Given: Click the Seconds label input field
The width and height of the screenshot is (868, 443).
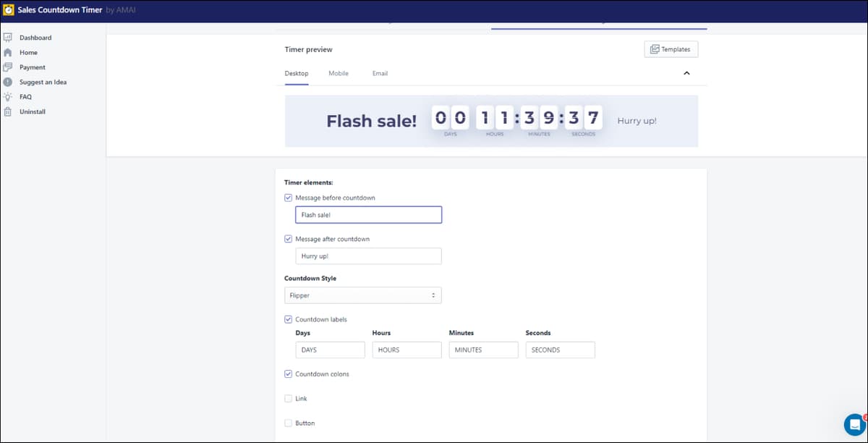Looking at the screenshot, I should 560,350.
